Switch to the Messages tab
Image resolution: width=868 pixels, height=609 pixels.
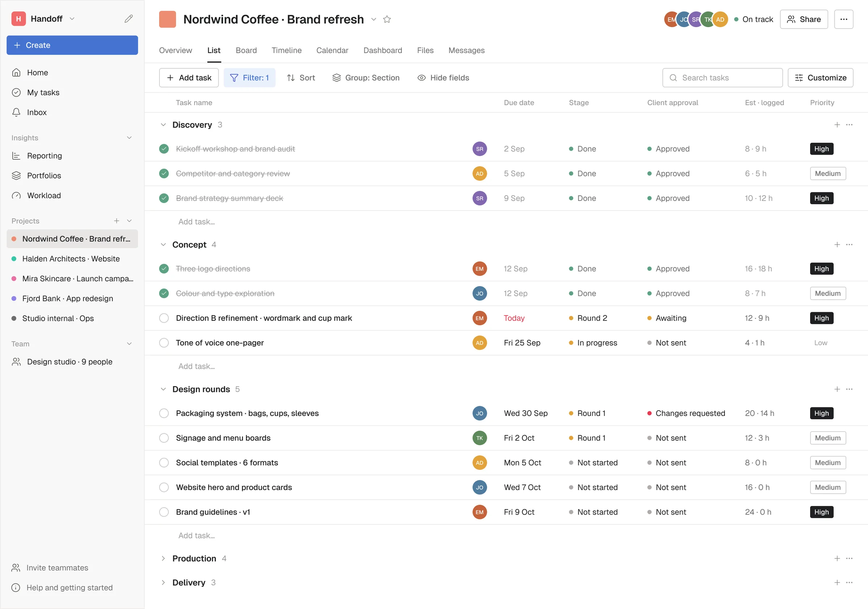tap(466, 50)
